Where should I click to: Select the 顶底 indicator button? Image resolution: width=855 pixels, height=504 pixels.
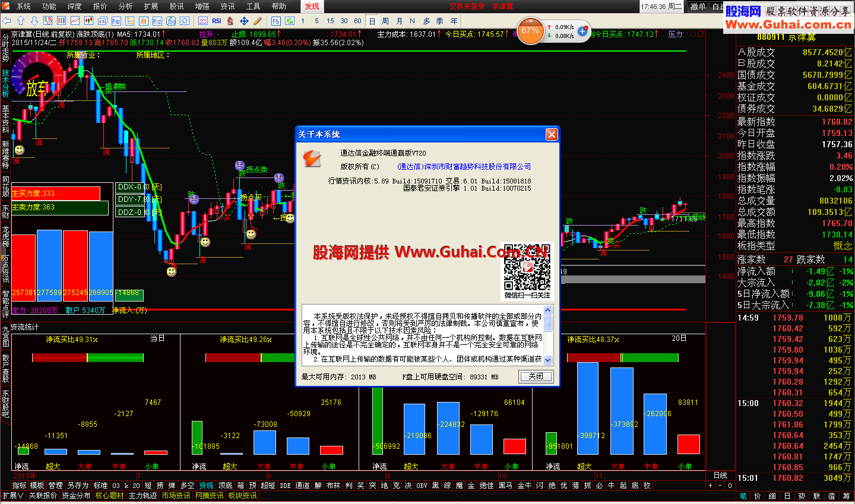tap(226, 486)
